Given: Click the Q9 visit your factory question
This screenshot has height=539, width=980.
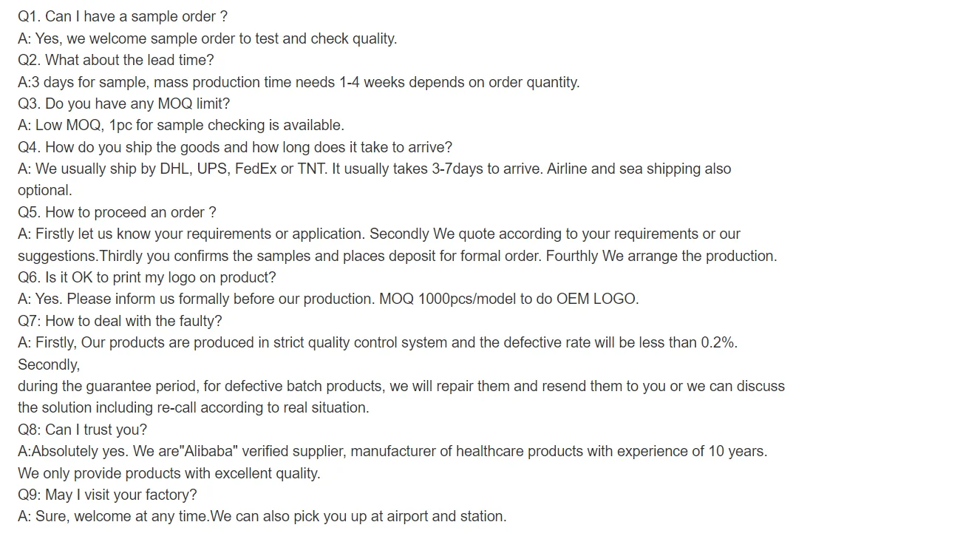Looking at the screenshot, I should click(x=107, y=495).
